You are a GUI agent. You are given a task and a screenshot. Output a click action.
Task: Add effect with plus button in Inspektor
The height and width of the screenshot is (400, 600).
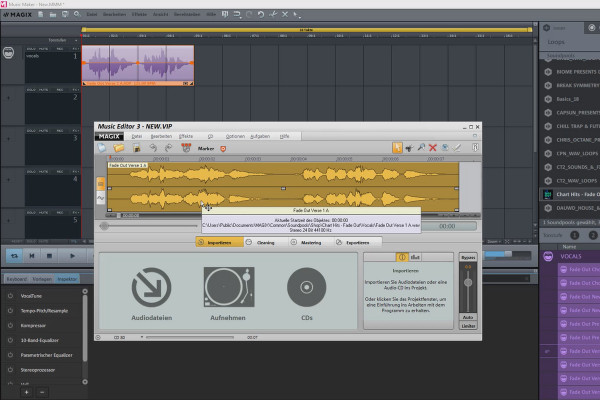[x=26, y=392]
